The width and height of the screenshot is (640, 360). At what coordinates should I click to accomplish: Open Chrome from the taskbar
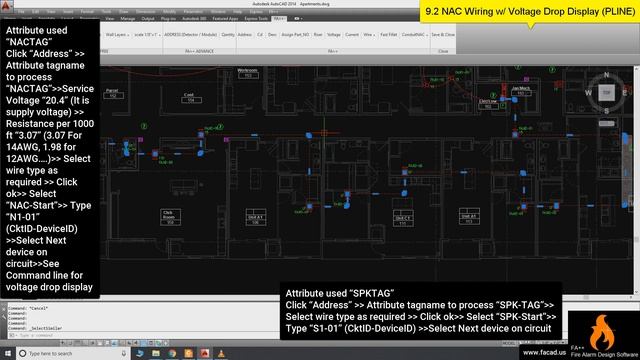(172, 353)
